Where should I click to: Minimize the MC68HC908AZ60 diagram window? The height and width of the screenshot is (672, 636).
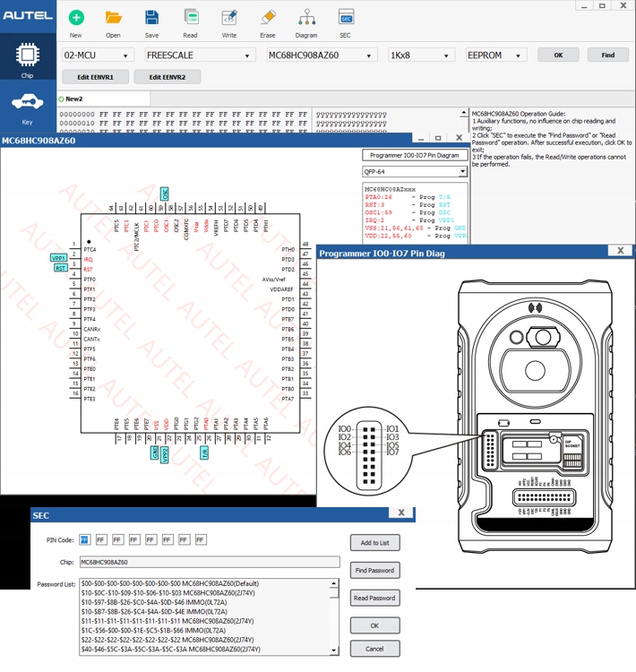[421, 138]
